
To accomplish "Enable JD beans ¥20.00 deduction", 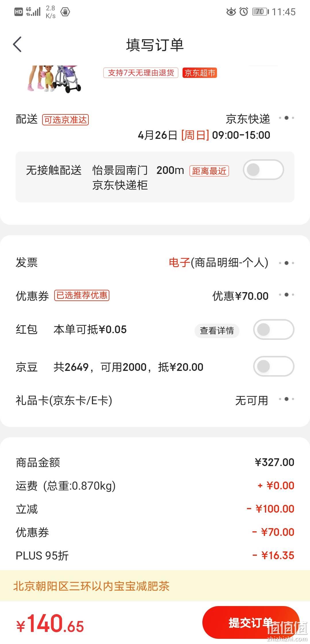I will [x=274, y=366].
